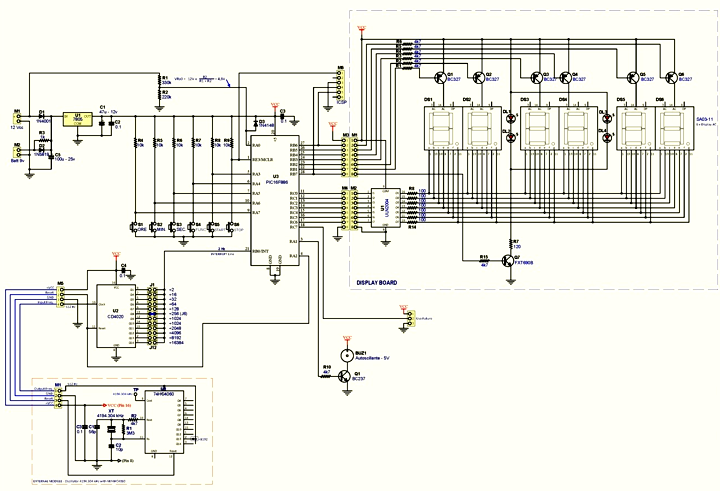Image resolution: width=720 pixels, height=491 pixels.
Task: Click the TP test point on oscillator module
Action: coord(136,393)
